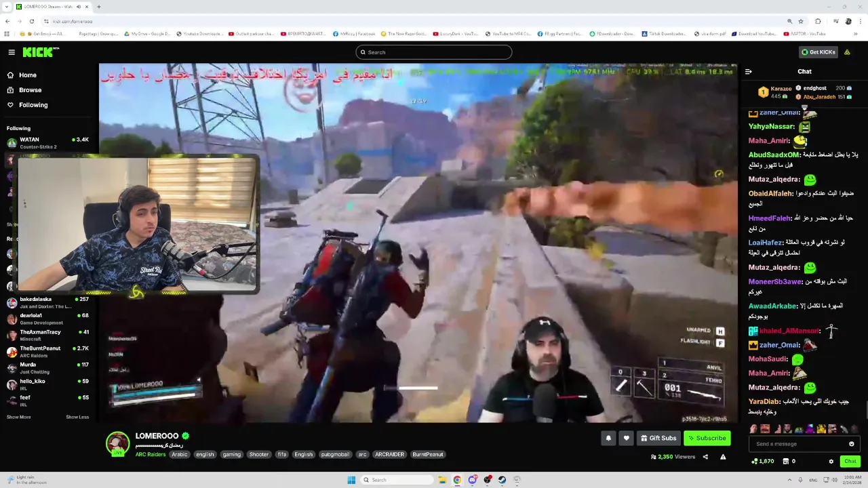
Task: Open chat settings gear icon
Action: (x=831, y=462)
